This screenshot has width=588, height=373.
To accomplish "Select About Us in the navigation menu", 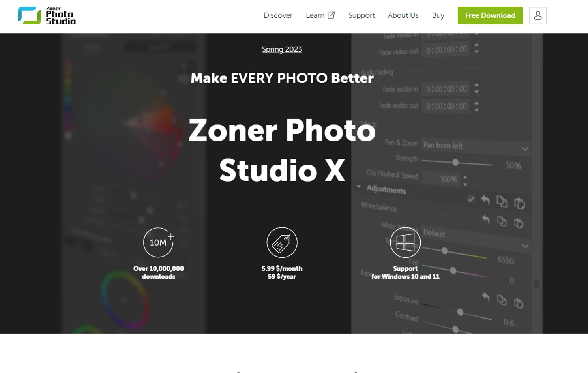I will 403,15.
